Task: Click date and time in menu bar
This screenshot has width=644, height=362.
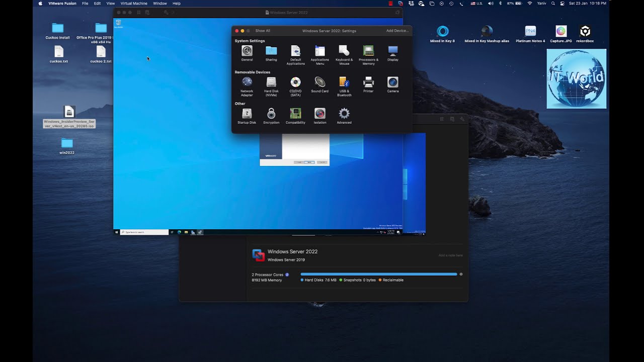Action: click(x=588, y=3)
